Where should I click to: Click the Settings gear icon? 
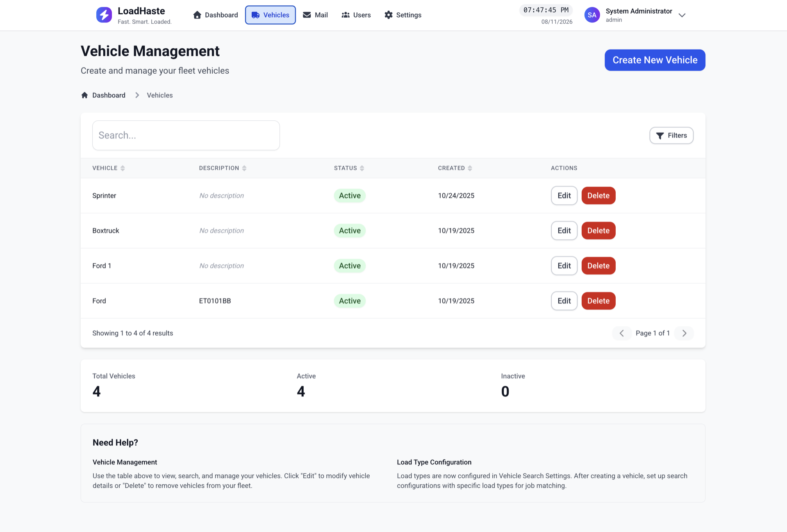389,15
